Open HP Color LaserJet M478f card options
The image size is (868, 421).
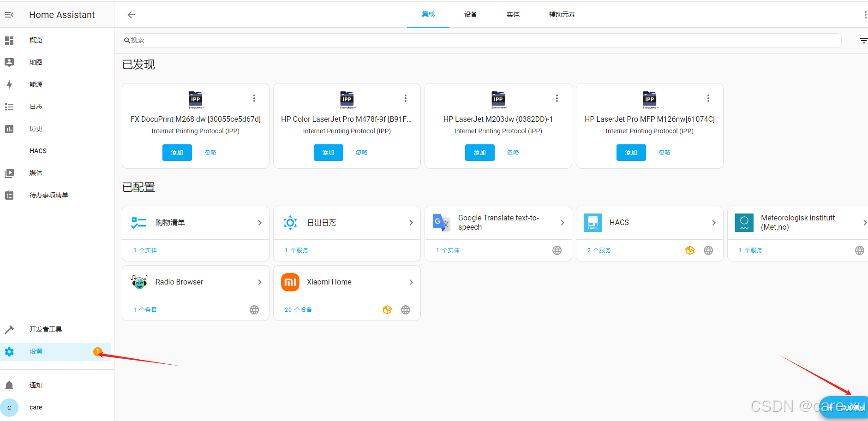click(406, 98)
